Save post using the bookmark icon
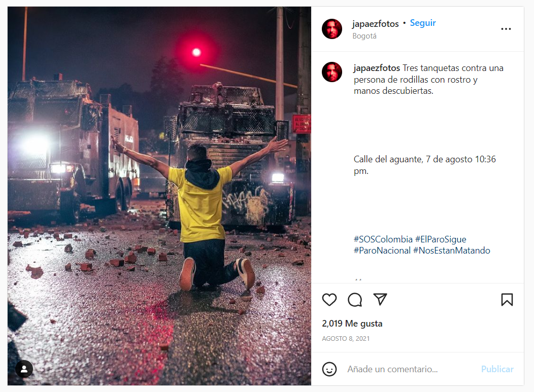The height and width of the screenshot is (392, 534). [507, 300]
